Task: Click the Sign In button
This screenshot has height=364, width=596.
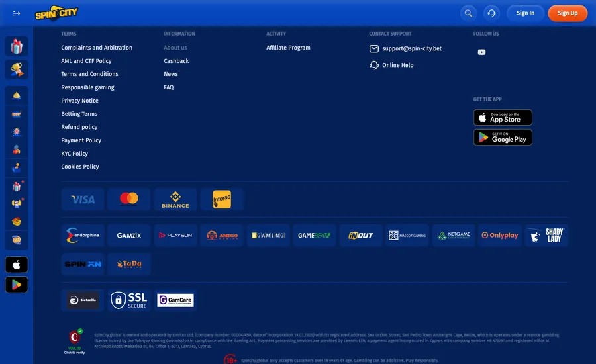Action: point(525,13)
